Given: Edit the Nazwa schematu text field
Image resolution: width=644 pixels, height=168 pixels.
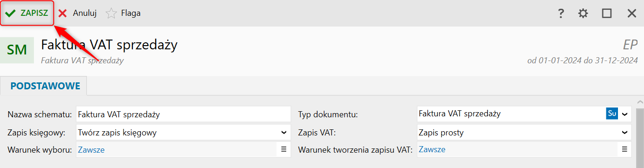Looking at the screenshot, I should (183, 114).
